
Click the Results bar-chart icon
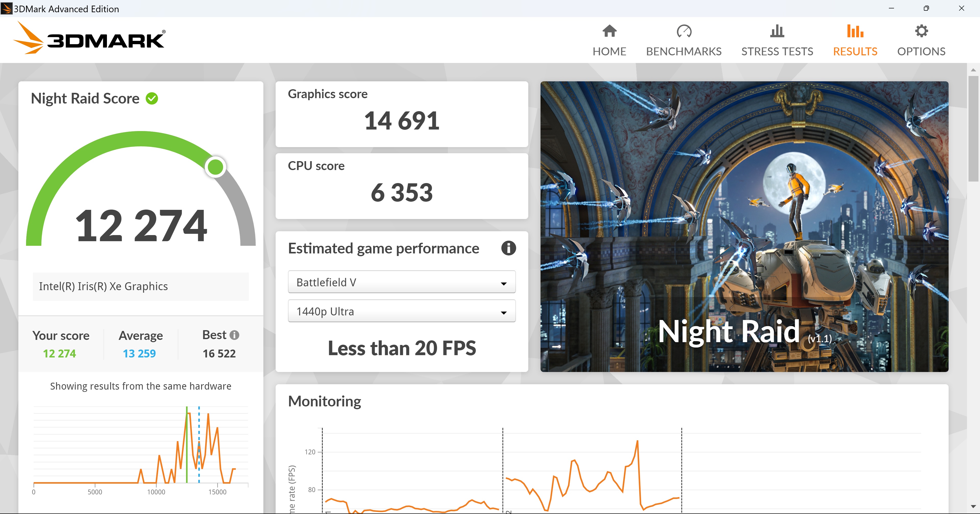(x=855, y=31)
